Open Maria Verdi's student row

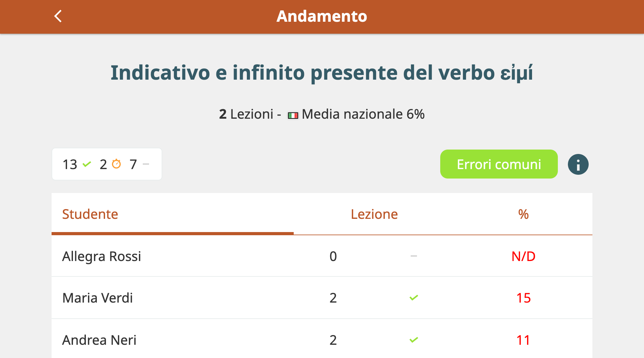[322, 298]
